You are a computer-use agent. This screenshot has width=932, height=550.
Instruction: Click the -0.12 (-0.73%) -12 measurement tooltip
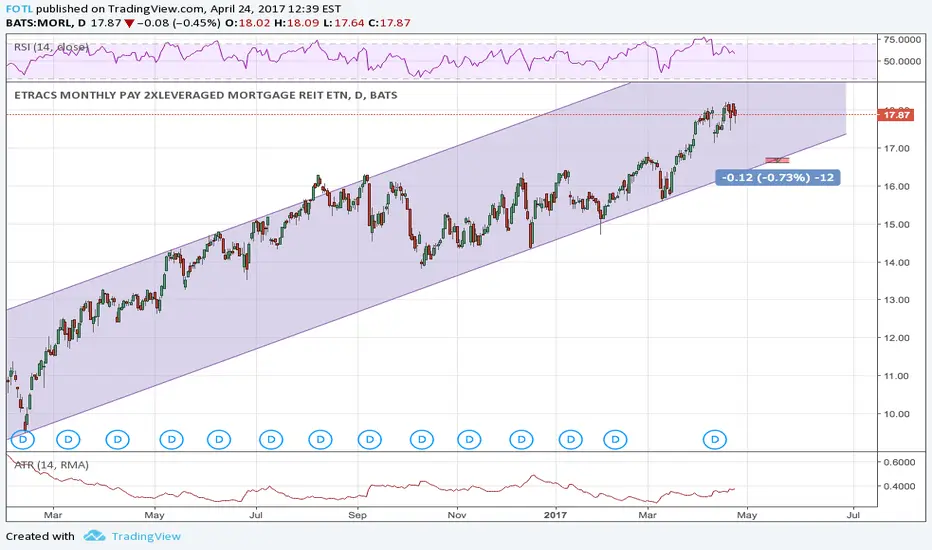pos(777,177)
